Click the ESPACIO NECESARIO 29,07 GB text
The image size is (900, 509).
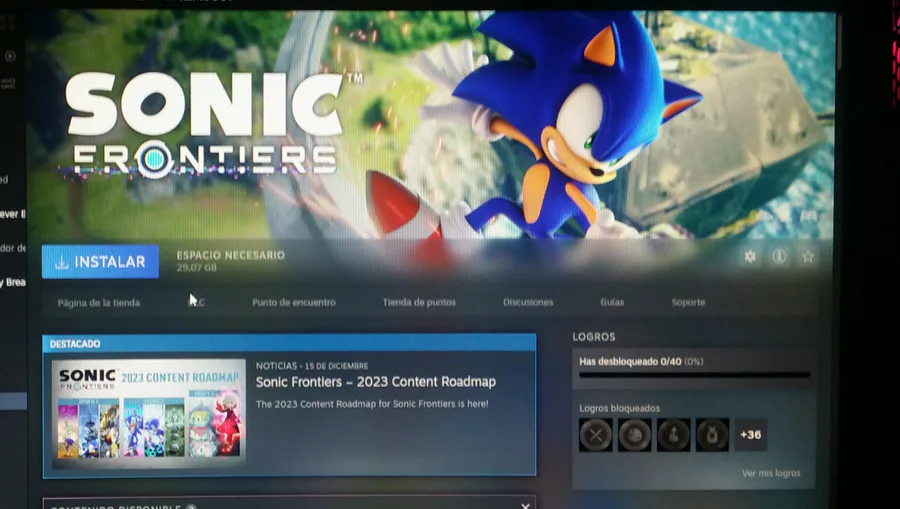[231, 261]
